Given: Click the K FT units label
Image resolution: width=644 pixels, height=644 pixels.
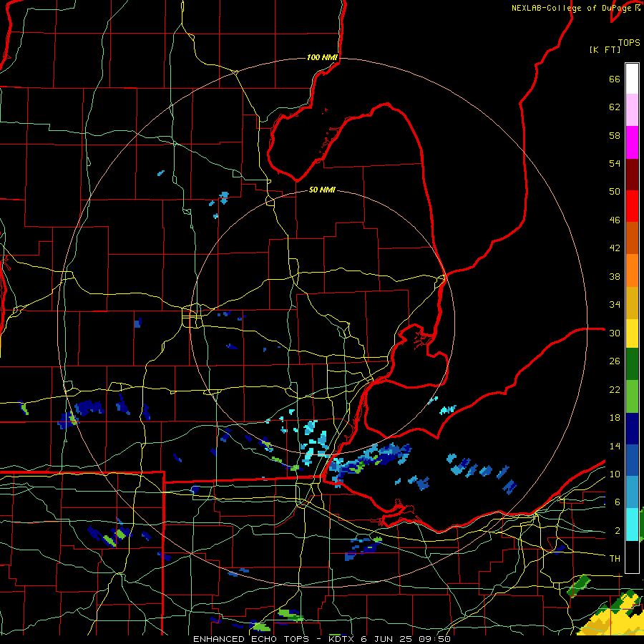Looking at the screenshot, I should point(605,49).
